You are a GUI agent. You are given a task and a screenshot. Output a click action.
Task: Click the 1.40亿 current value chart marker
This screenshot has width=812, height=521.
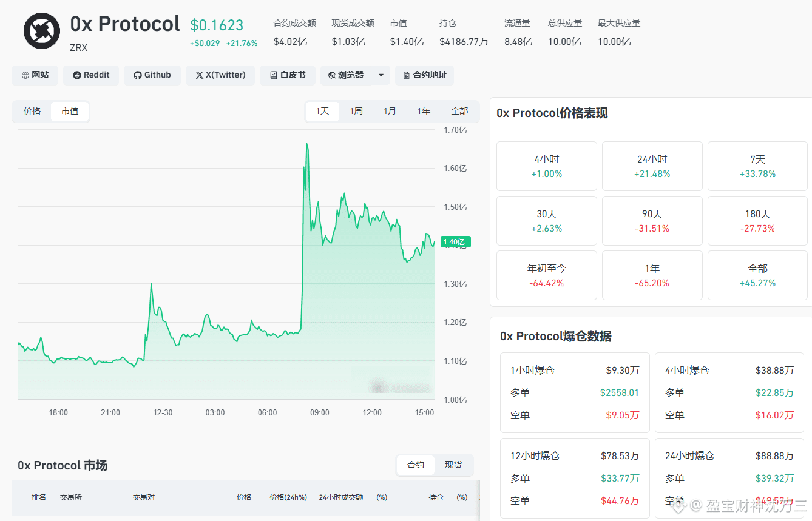point(456,242)
